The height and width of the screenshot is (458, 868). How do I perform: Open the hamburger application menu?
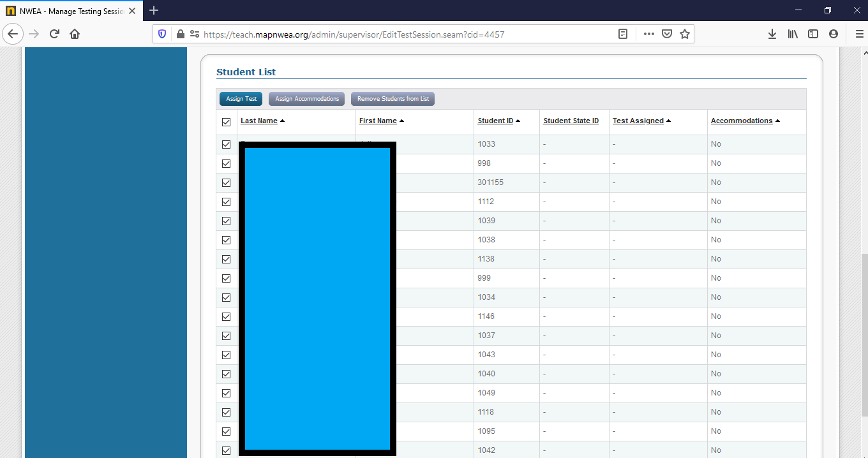(859, 34)
